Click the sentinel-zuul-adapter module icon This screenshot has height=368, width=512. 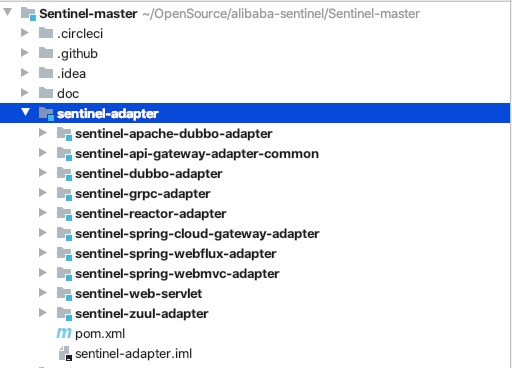tap(64, 314)
